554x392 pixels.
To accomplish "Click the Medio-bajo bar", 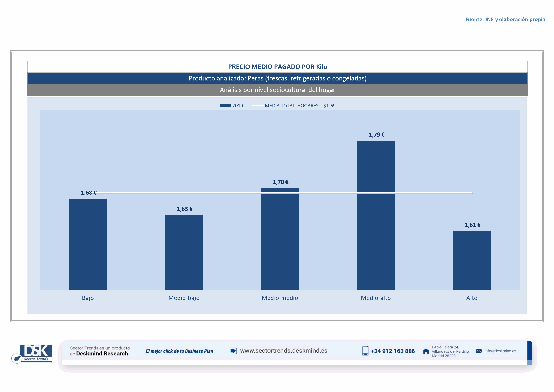I will click(184, 252).
